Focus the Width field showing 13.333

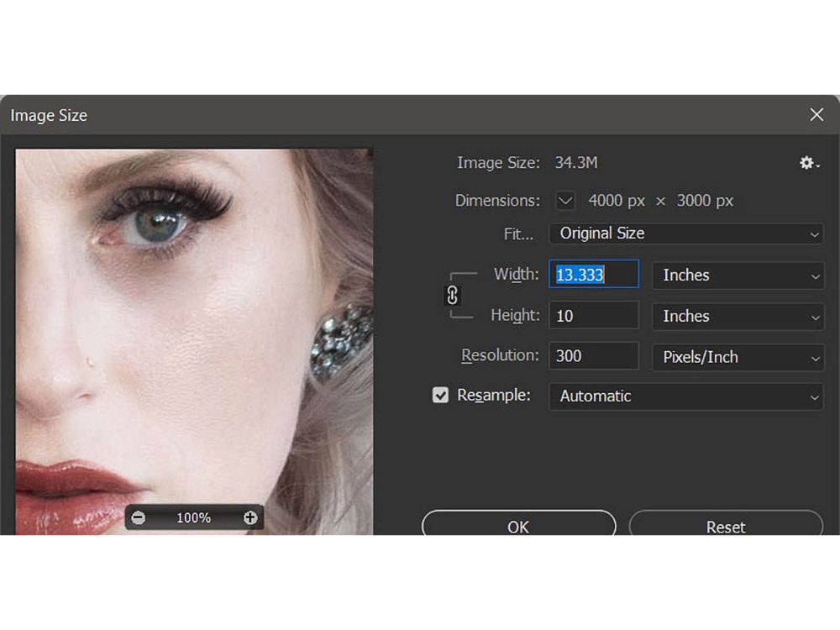(x=594, y=275)
